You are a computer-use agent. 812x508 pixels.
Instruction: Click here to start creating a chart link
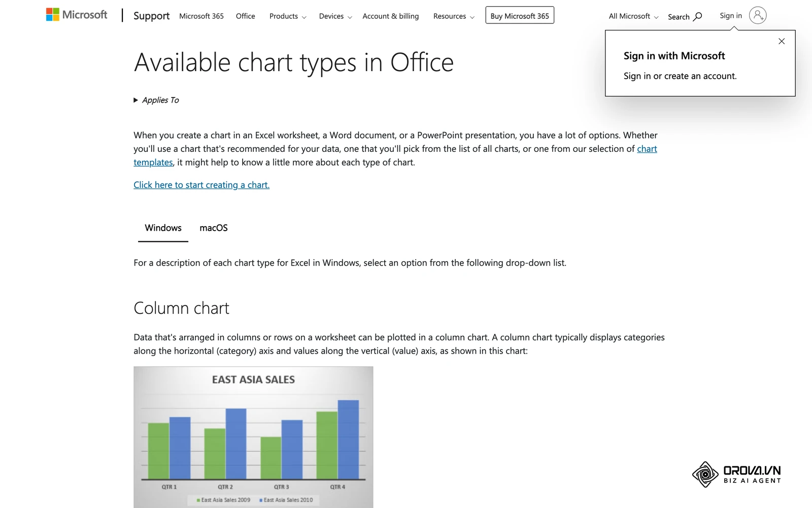click(x=201, y=185)
